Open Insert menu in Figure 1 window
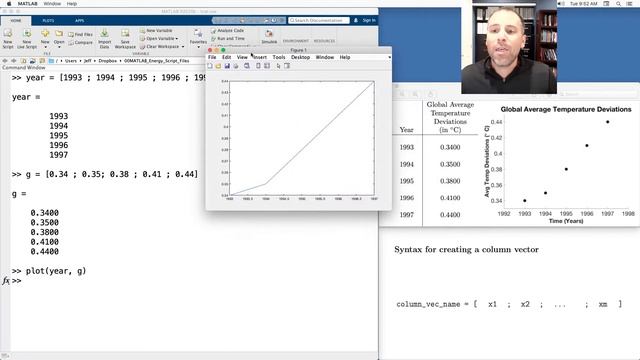 pyautogui.click(x=260, y=58)
